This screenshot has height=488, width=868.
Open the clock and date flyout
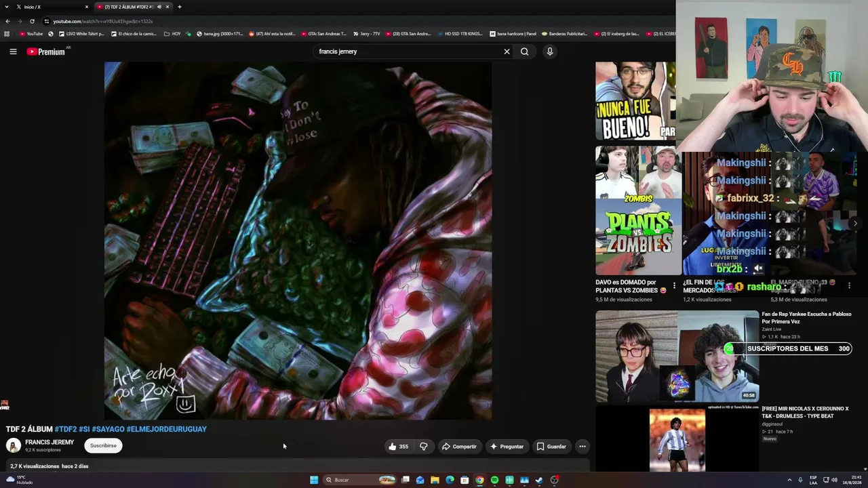tap(852, 480)
